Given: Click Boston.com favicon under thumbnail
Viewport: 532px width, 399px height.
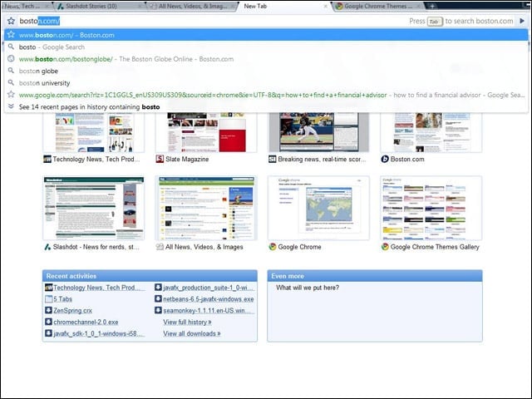Looking at the screenshot, I should (385, 159).
